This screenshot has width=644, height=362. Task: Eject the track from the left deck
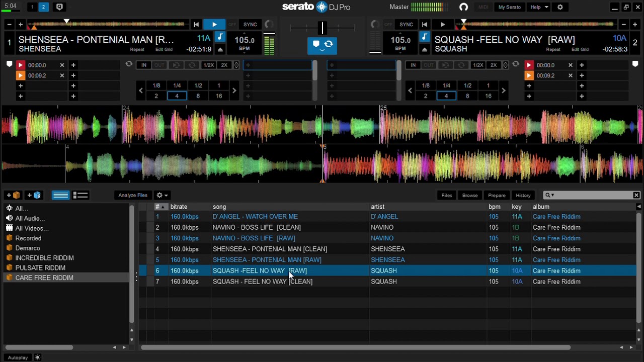(x=220, y=49)
